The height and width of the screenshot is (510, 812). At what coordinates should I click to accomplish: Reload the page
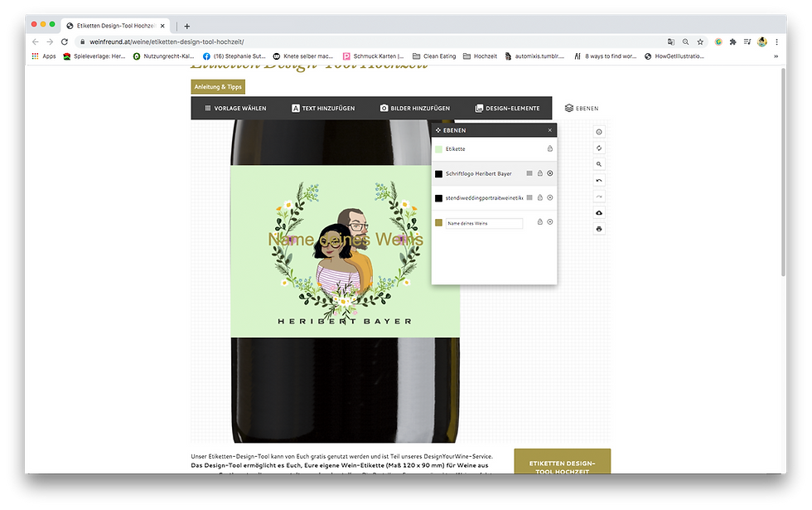65,41
